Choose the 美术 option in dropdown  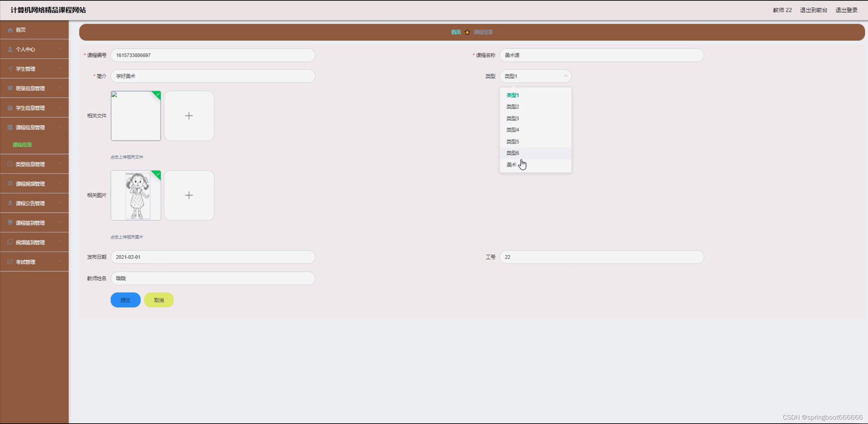pos(511,165)
